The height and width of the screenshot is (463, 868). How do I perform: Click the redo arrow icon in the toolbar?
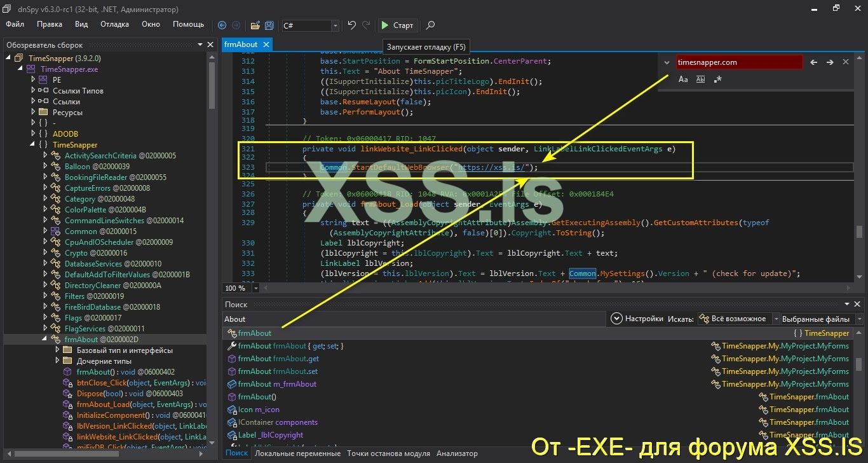[367, 25]
